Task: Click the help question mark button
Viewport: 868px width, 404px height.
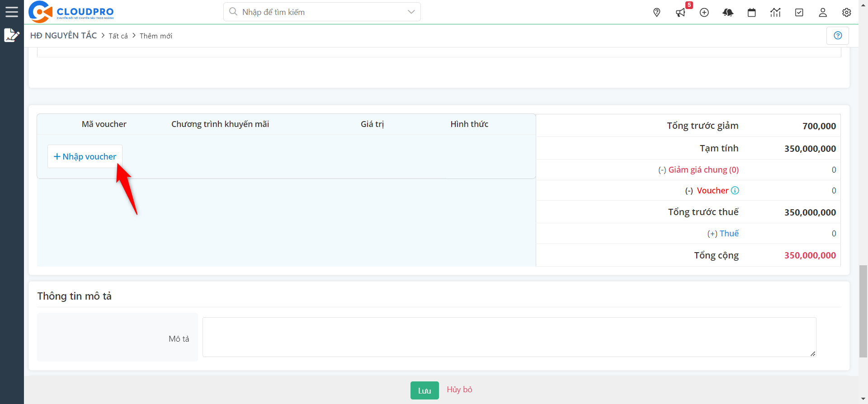Action: (838, 35)
